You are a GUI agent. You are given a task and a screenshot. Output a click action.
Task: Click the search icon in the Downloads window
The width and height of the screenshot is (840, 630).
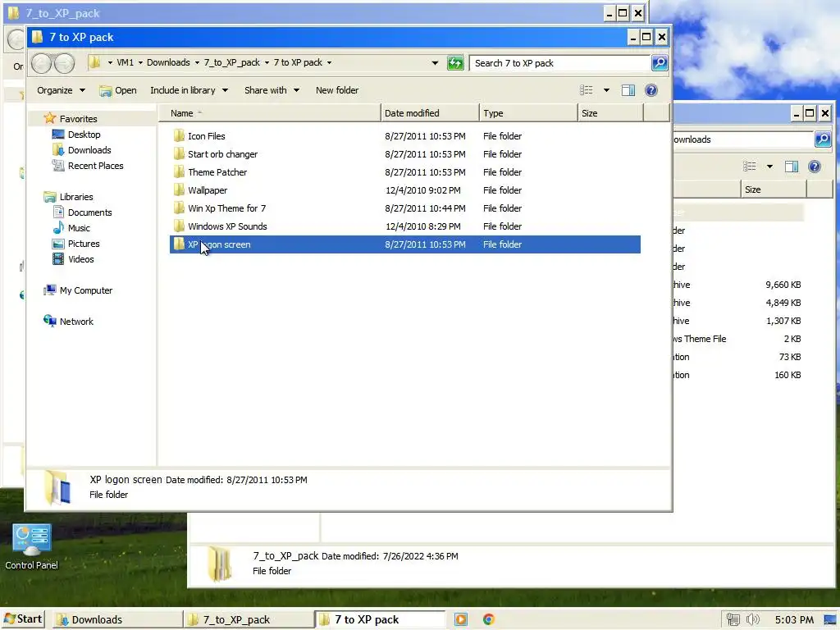[822, 139]
